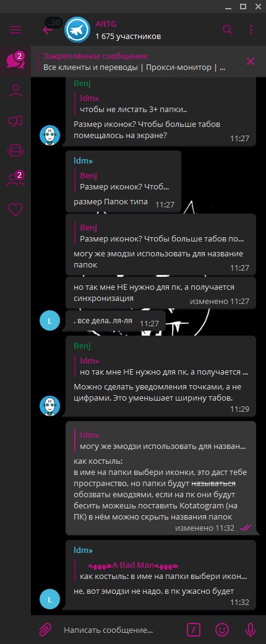This screenshot has height=644, width=266.
Task: Go back with the arrow icon
Action: click(48, 30)
